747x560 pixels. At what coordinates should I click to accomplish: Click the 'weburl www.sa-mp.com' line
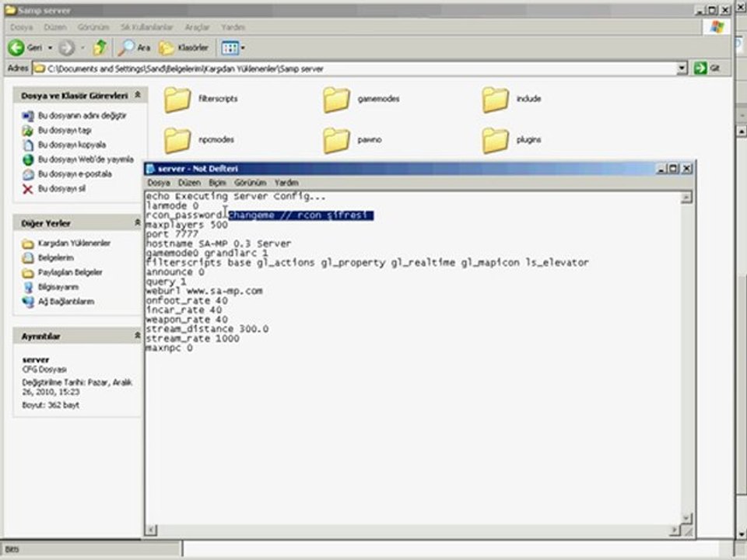point(204,291)
